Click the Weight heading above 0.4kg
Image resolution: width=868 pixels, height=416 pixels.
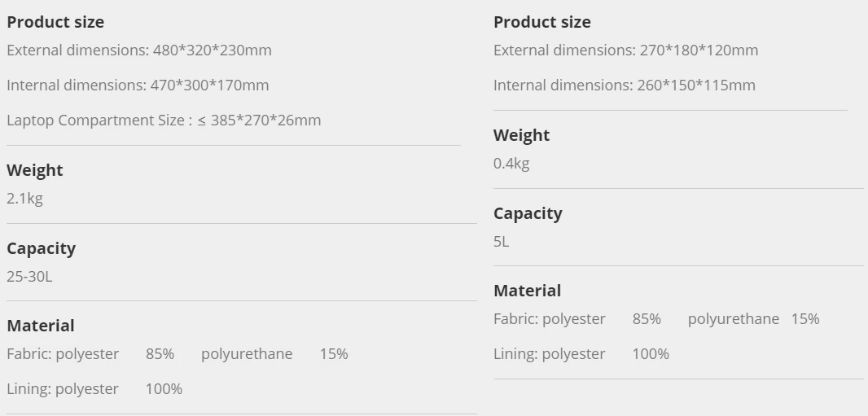click(521, 135)
